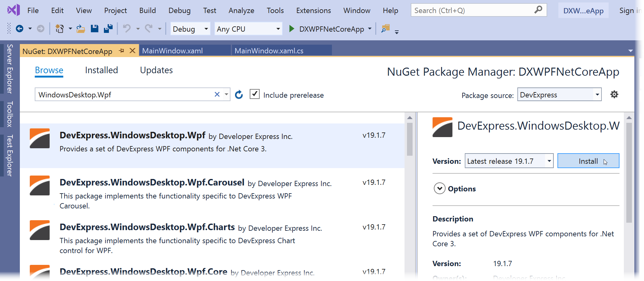Refresh the NuGet package list
Viewport: 644px width, 281px height.
[239, 94]
